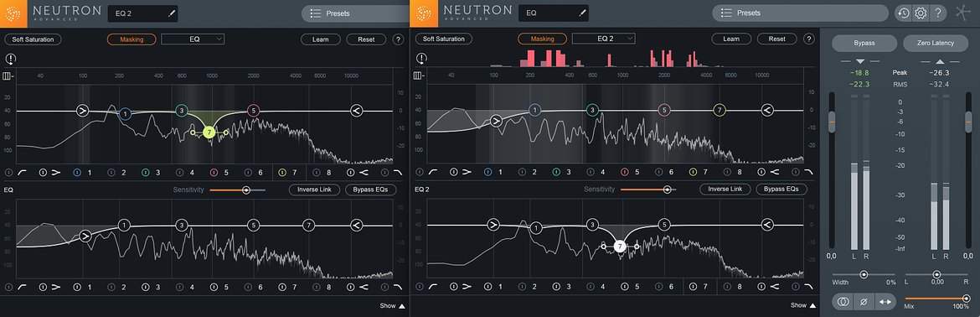Toggle band 8 power in left window lower strip
980x317 pixels.
click(x=317, y=287)
